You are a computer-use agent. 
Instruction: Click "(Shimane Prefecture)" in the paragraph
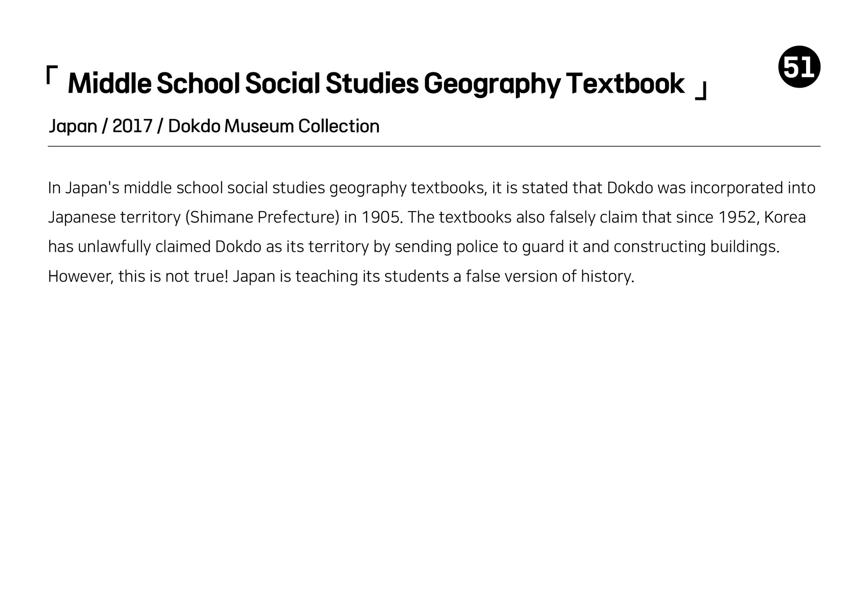[x=262, y=217]
